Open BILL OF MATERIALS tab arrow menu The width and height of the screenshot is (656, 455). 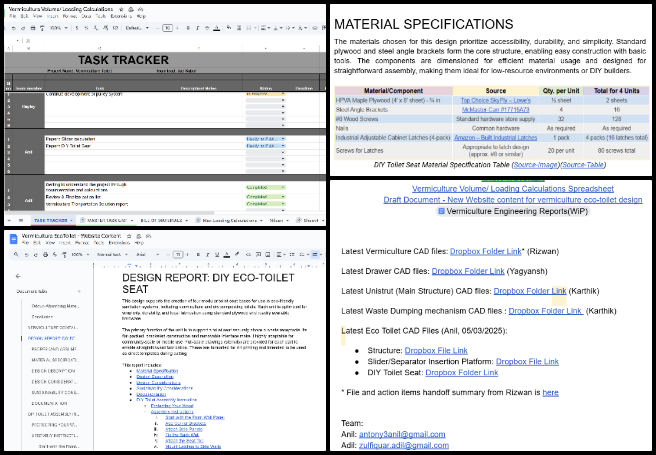(x=187, y=220)
